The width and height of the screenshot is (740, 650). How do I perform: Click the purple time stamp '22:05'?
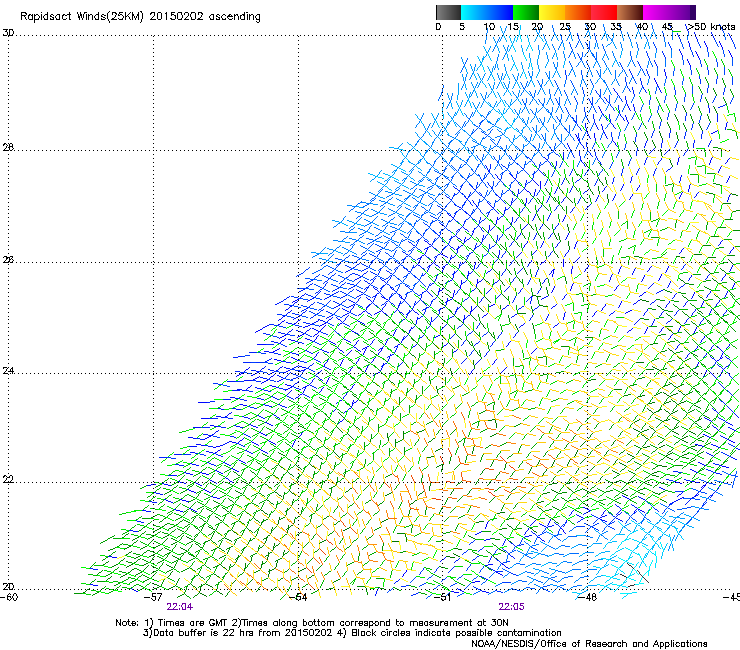512,607
